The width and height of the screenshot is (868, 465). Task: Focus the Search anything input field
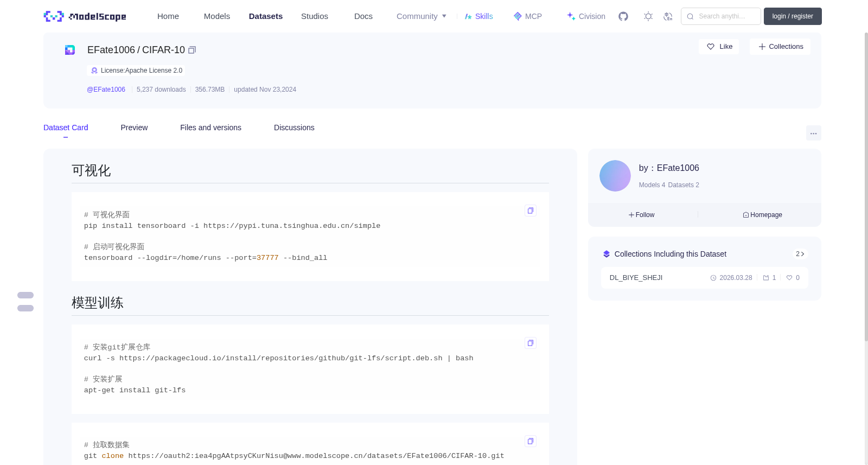pos(721,16)
